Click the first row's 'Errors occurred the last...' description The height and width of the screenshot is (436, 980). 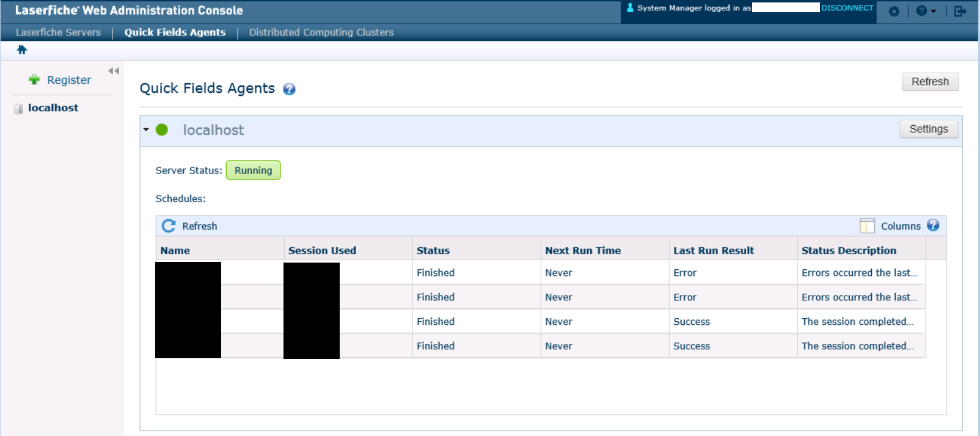coord(861,272)
